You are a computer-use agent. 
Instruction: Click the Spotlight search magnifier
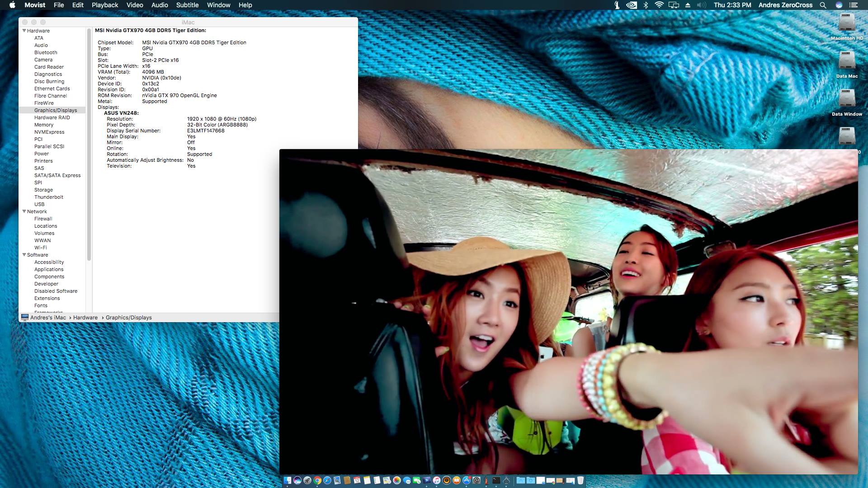tap(823, 5)
